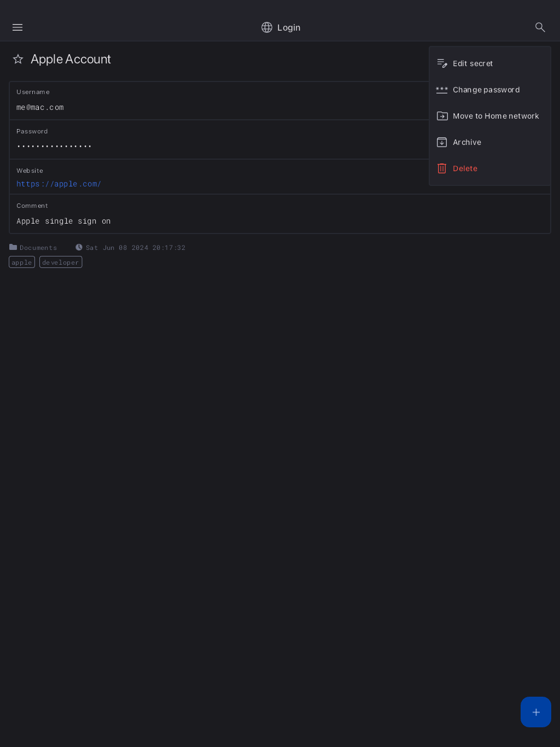560x747 pixels.
Task: Select Change password menu entry
Action: click(486, 90)
